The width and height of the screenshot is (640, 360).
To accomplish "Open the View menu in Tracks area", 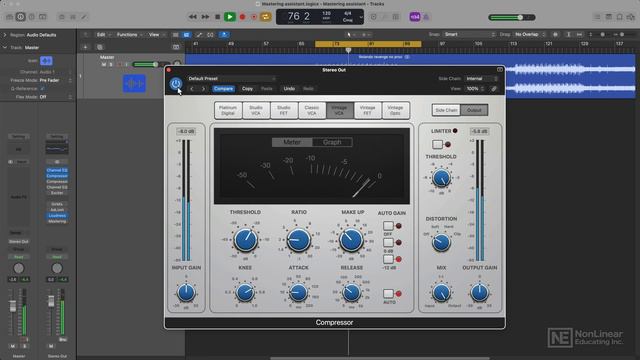I will [156, 35].
